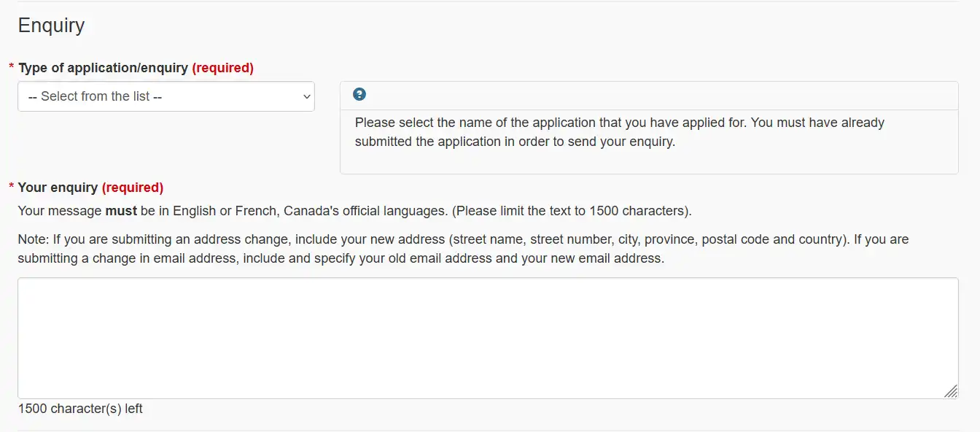This screenshot has width=980, height=432.
Task: Click the 'submitting a change in email address' sentence
Action: pyautogui.click(x=341, y=258)
